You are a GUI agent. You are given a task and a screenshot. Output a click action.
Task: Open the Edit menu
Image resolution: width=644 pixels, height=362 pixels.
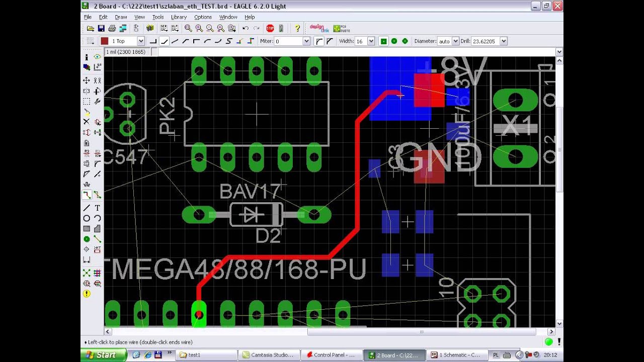click(x=103, y=17)
